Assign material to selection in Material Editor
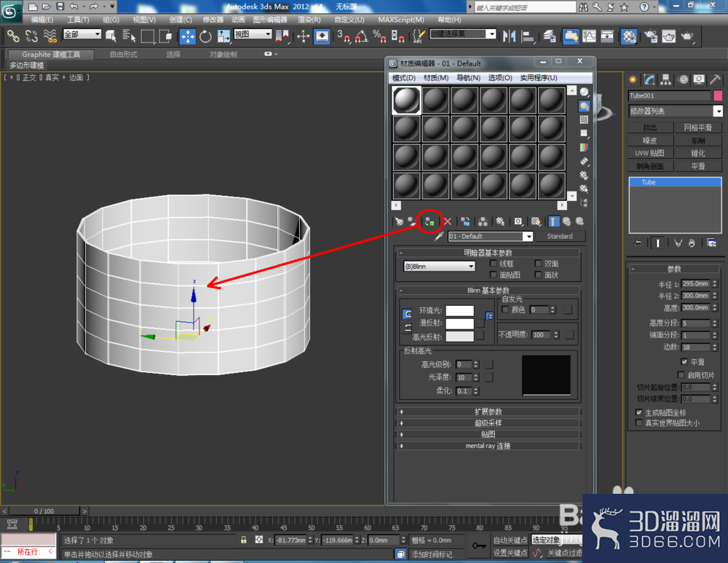The width and height of the screenshot is (728, 563). [430, 221]
